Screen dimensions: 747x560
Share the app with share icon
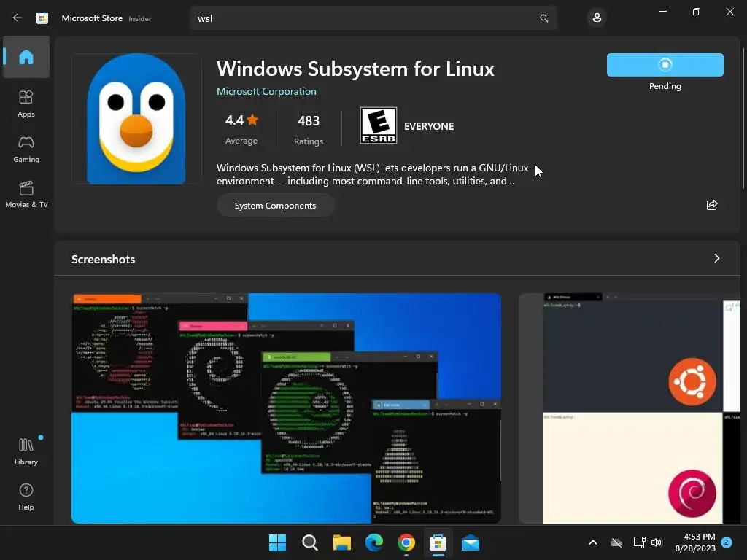click(712, 205)
